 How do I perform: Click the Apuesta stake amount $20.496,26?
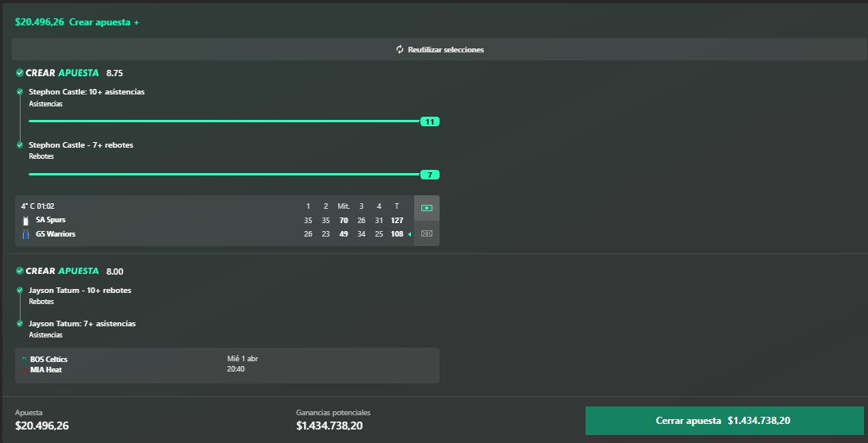42,426
